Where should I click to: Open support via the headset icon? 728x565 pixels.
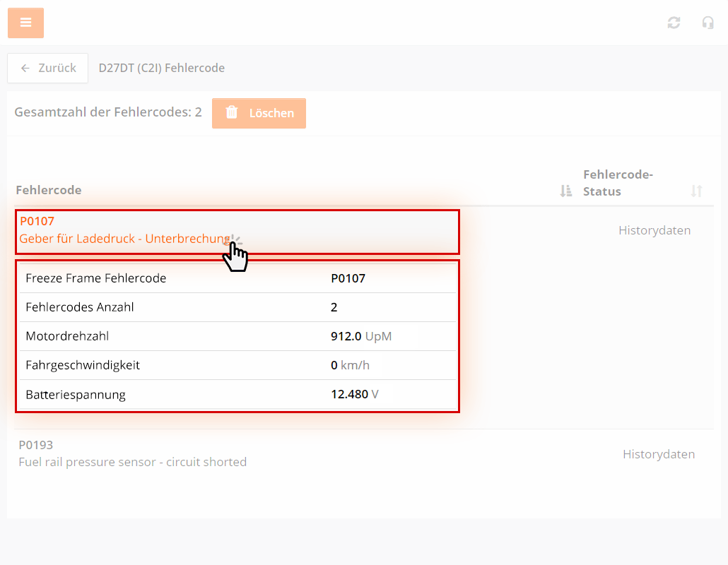tap(708, 23)
